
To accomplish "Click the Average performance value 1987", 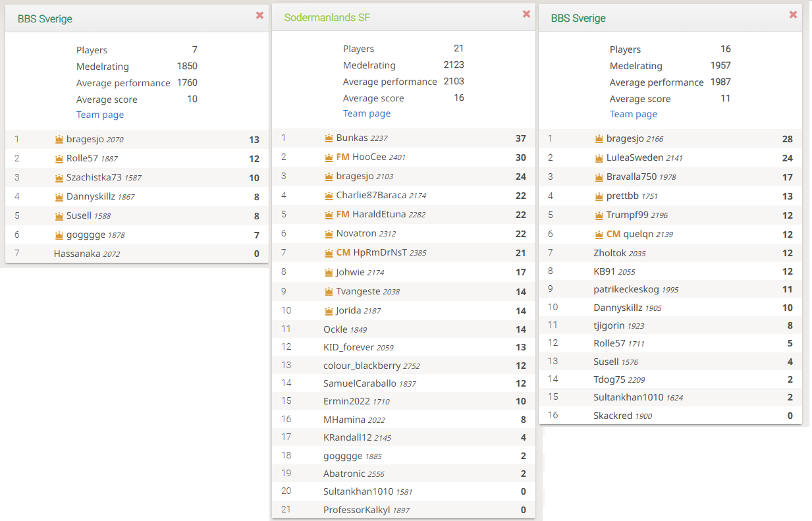I will [x=720, y=82].
